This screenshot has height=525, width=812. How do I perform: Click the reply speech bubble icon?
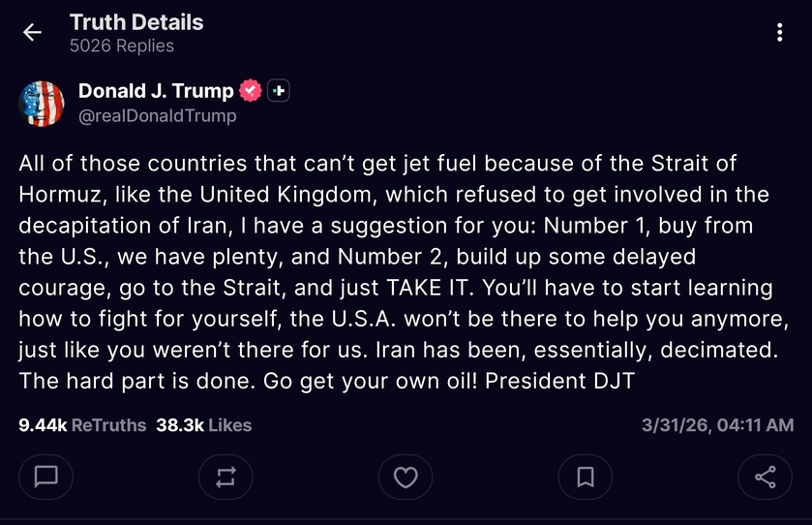(x=46, y=477)
